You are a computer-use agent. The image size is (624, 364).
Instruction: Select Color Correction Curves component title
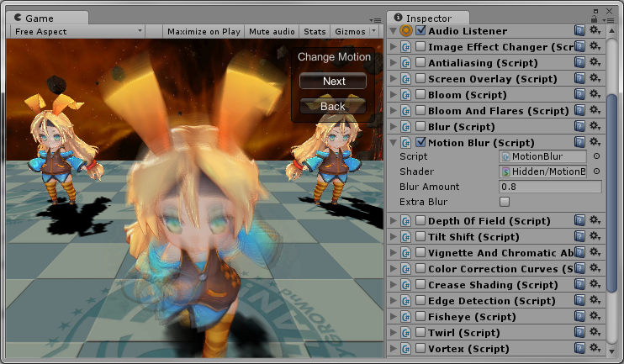pyautogui.click(x=500, y=269)
